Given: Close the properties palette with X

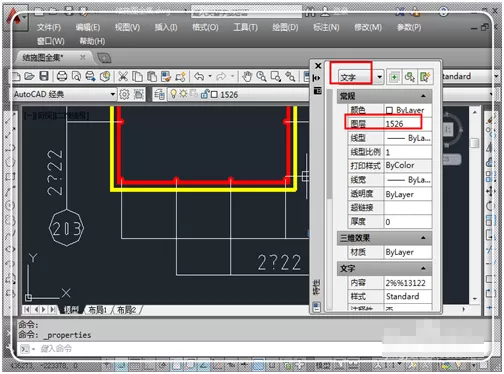Looking at the screenshot, I should [318, 66].
